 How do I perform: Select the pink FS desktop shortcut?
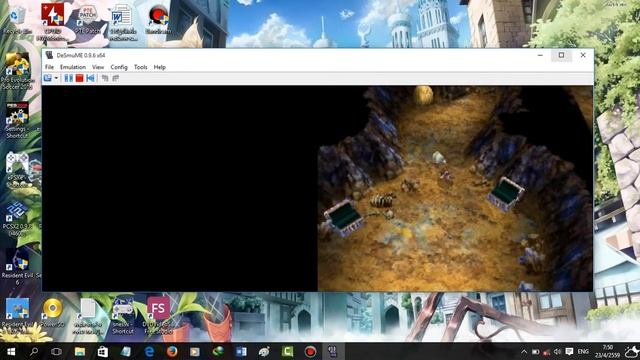click(x=158, y=315)
